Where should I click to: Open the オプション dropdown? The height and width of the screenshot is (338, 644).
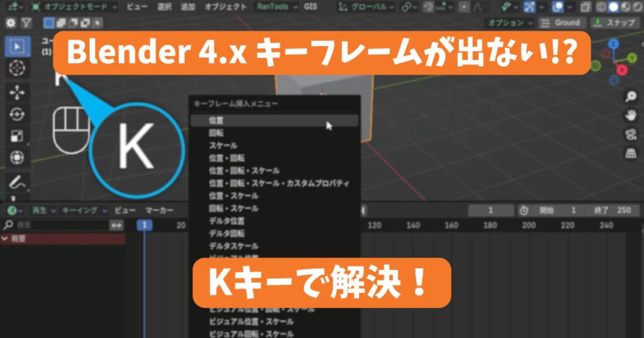(x=509, y=23)
